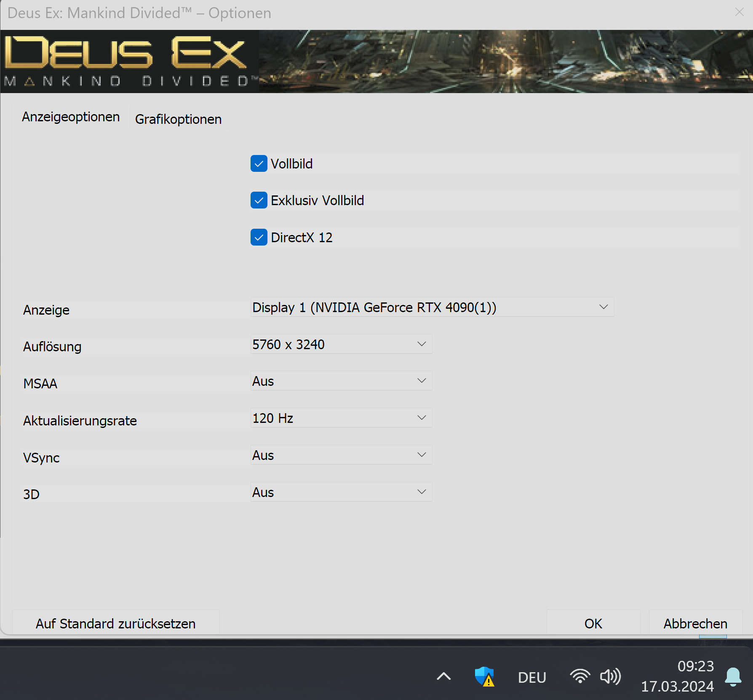Expand the 3D dropdown
This screenshot has width=753, height=700.
pos(341,492)
